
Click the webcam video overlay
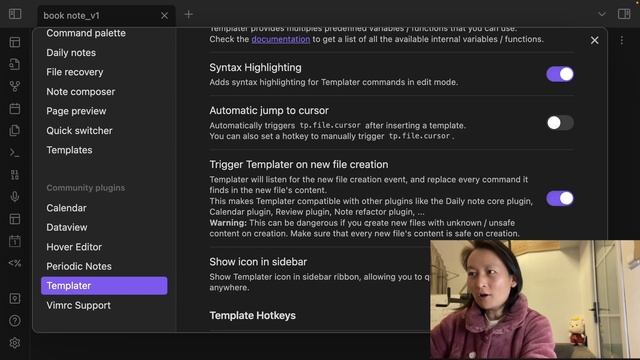(535, 299)
